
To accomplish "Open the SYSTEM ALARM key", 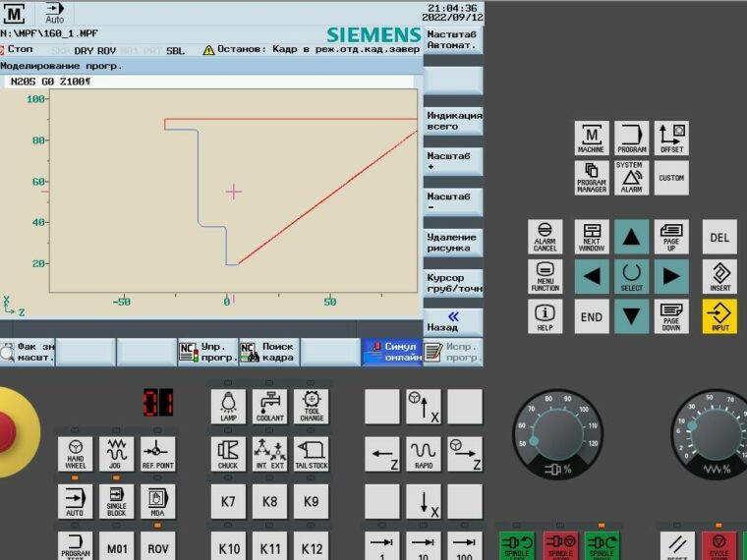I will pos(631,178).
